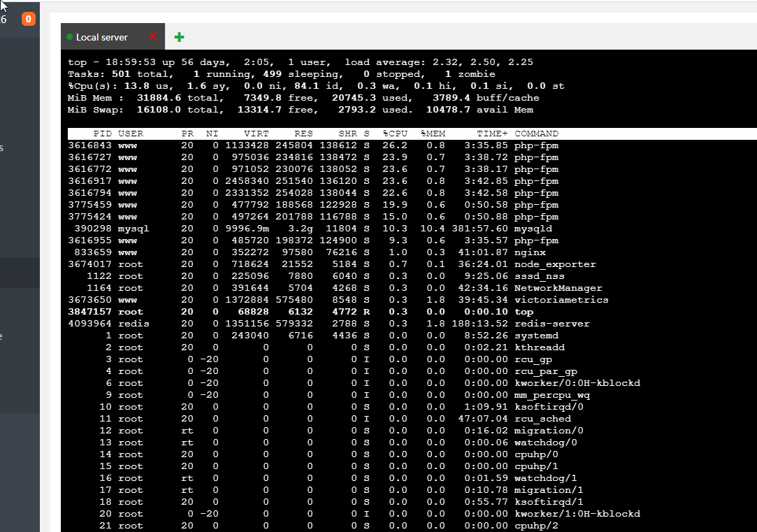The image size is (757, 532).
Task: Select the mysqld command text
Action: (533, 229)
